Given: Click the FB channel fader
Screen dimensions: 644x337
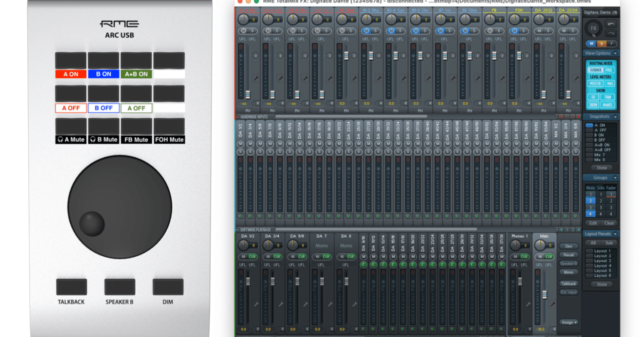Looking at the screenshot, I should click(494, 56).
